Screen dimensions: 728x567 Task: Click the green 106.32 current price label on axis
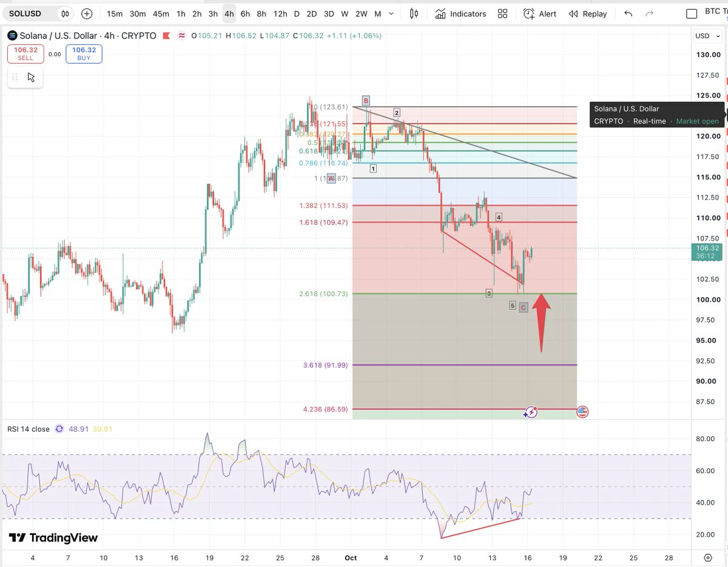pyautogui.click(x=706, y=252)
